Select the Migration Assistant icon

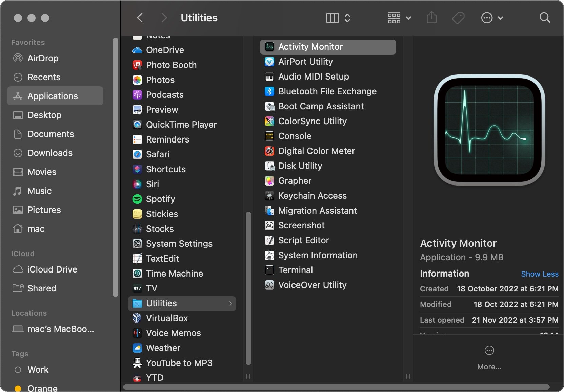[269, 210]
